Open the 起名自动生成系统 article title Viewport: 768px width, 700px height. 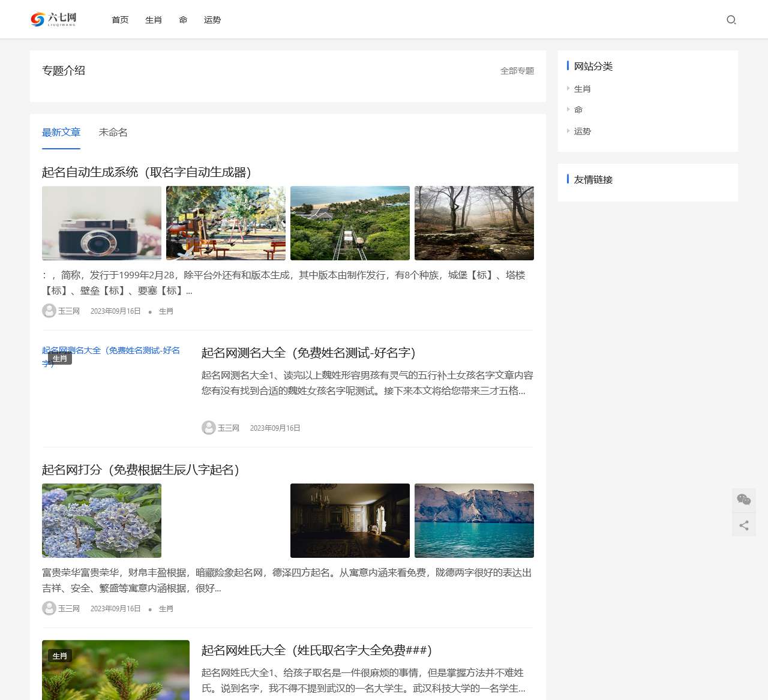pos(147,172)
